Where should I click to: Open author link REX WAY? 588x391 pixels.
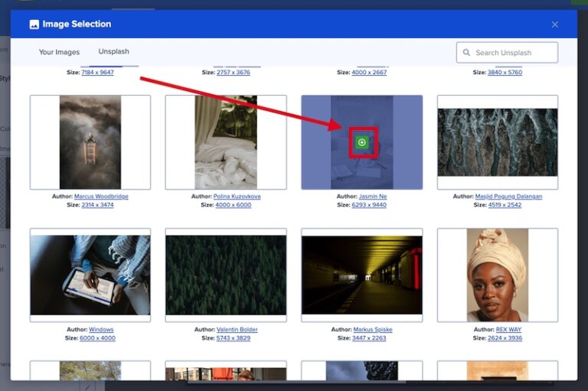508,330
